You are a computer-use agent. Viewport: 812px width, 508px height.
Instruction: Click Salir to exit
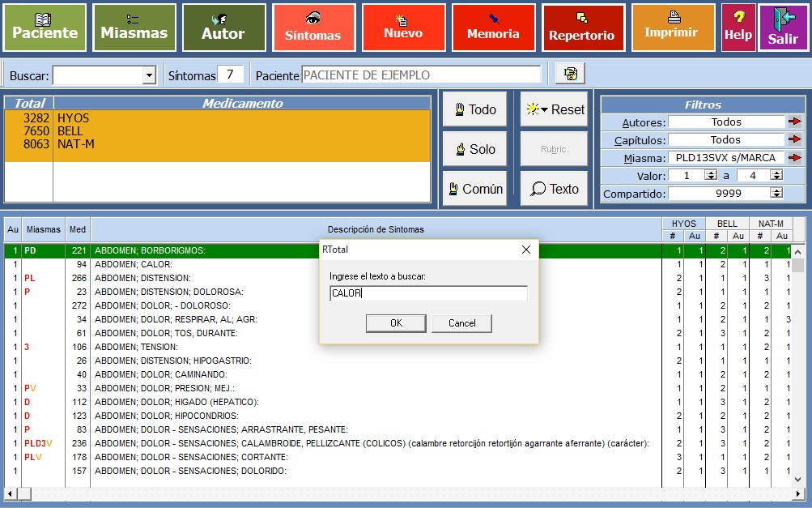coord(783,28)
